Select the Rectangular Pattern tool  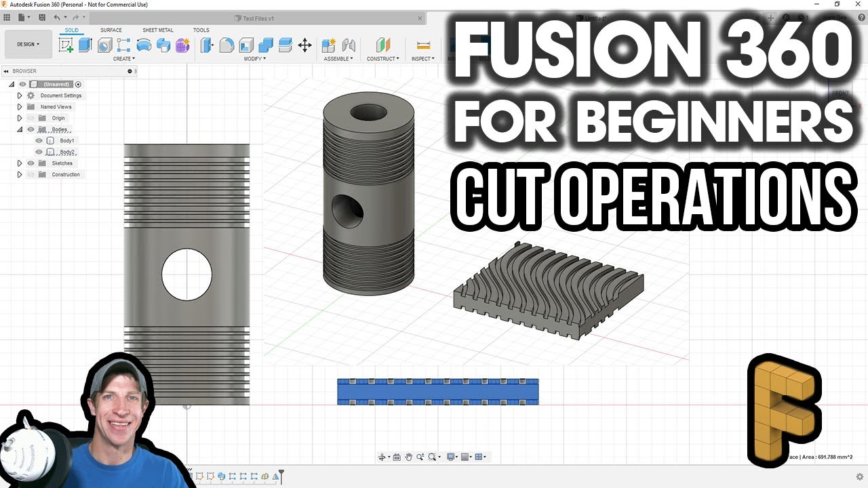point(123,45)
